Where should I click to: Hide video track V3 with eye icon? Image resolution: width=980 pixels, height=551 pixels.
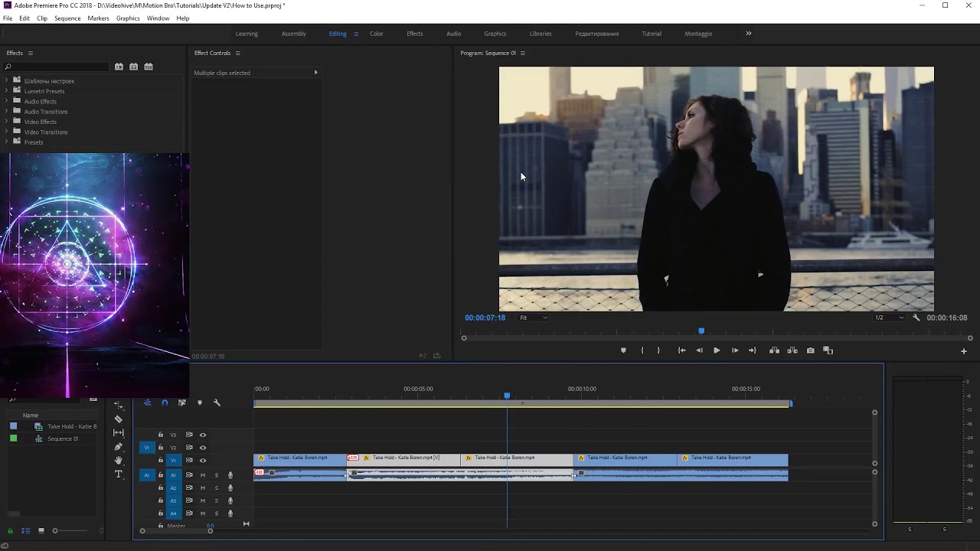pos(203,435)
